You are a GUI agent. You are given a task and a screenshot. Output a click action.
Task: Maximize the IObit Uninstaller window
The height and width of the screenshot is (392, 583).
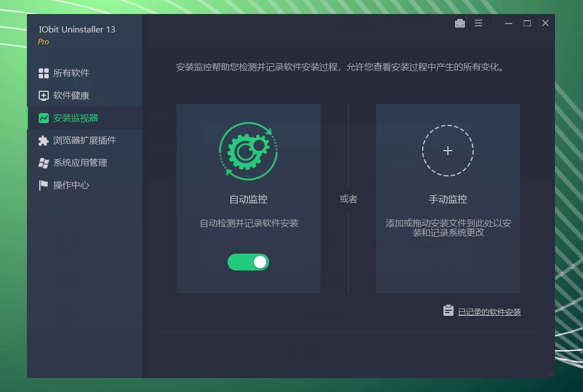coord(527,24)
